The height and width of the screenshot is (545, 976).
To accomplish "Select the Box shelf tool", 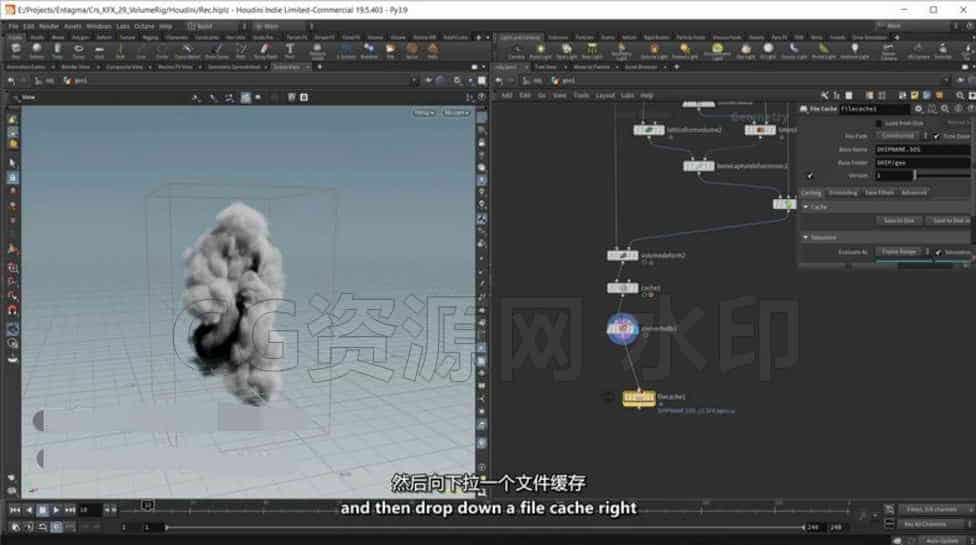I will coord(16,50).
